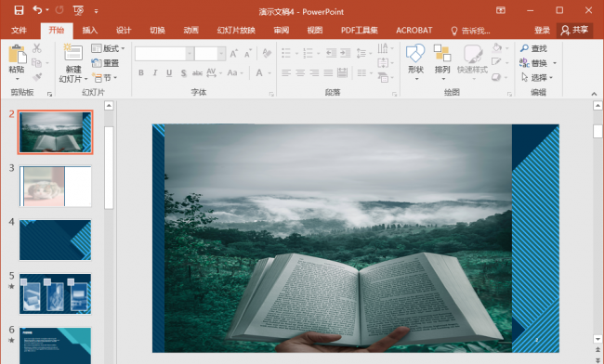Click the Increase Indent icon
The image size is (604, 364).
click(346, 53)
